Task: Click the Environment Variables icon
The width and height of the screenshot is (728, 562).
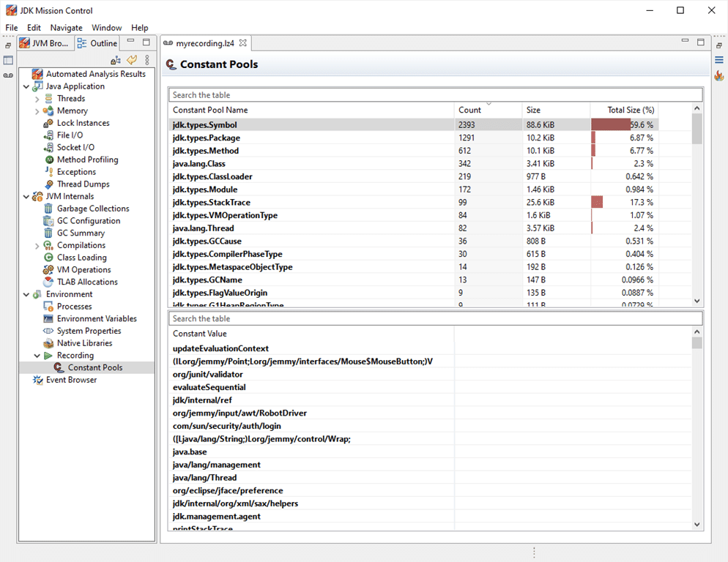Action: point(48,319)
